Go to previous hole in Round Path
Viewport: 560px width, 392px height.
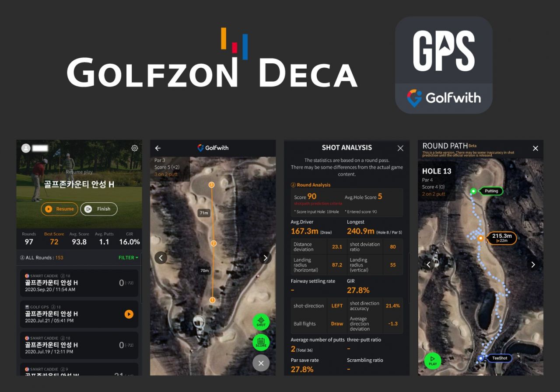[x=428, y=264]
